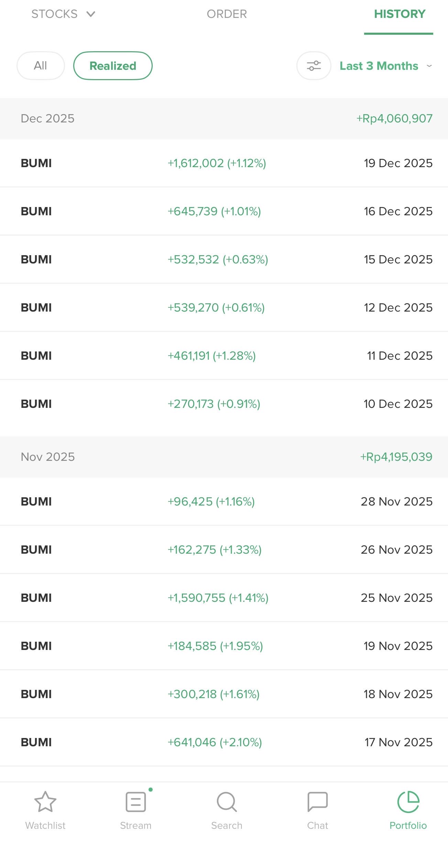The width and height of the screenshot is (448, 868).
Task: Select the Portfolio pie chart icon
Action: 408,802
